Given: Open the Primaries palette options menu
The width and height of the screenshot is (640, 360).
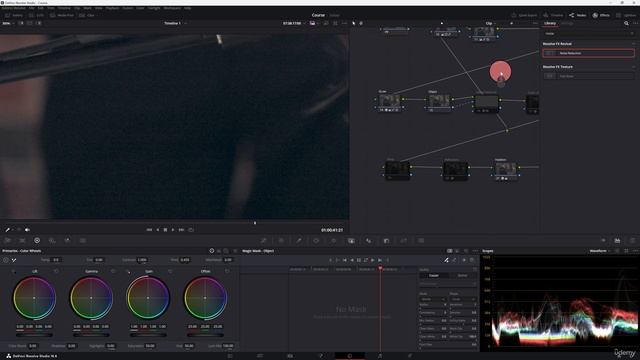Looking at the screenshot, I should (x=235, y=251).
